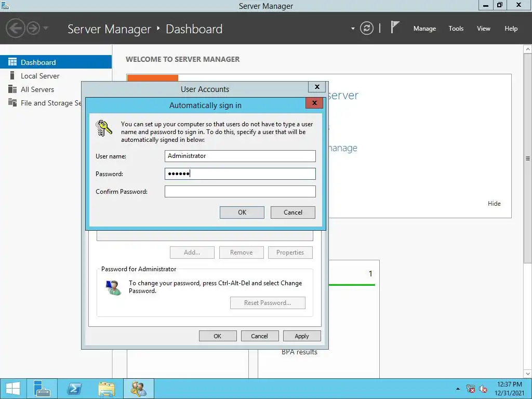The width and height of the screenshot is (532, 399).
Task: Show hidden system tray icons
Action: click(458, 389)
